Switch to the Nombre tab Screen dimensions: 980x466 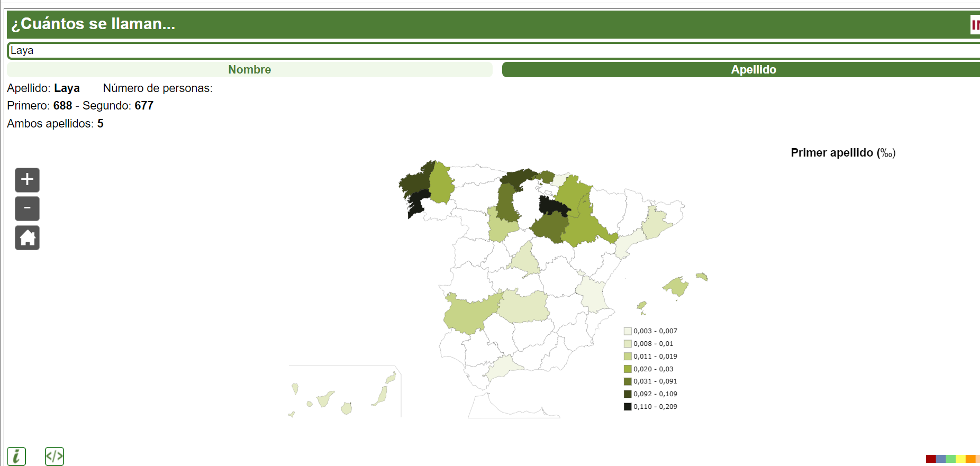[249, 70]
